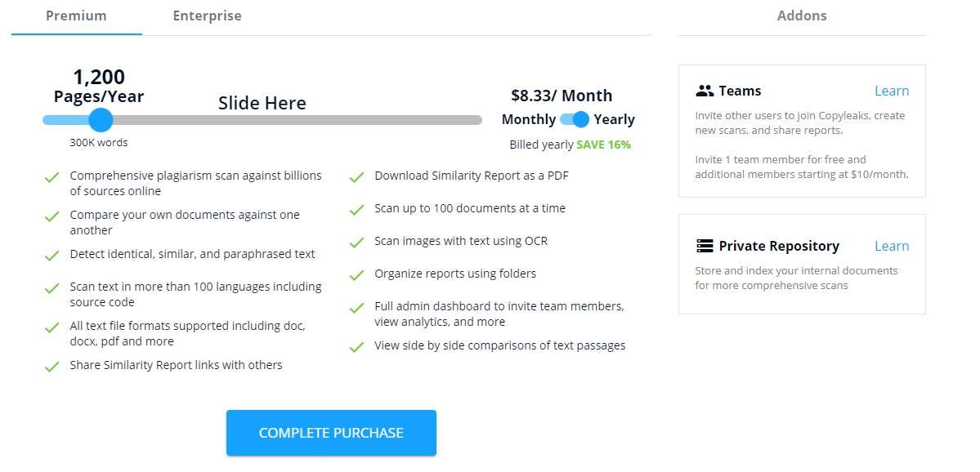Switch to the Enterprise tab
The height and width of the screenshot is (472, 980).
click(x=206, y=15)
